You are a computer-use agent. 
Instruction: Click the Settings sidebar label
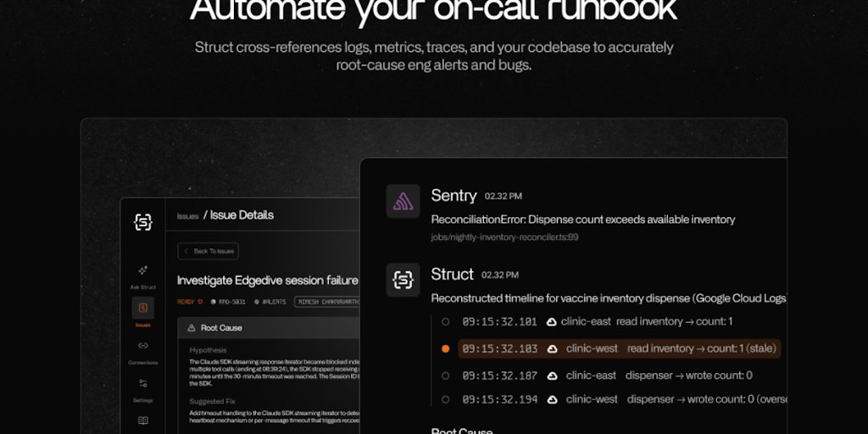coord(142,400)
